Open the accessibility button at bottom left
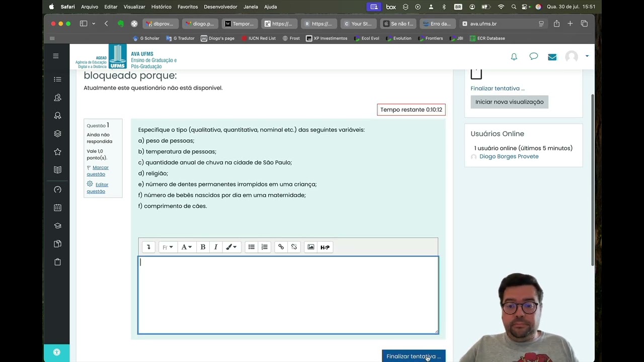The height and width of the screenshot is (362, 644). (56, 352)
